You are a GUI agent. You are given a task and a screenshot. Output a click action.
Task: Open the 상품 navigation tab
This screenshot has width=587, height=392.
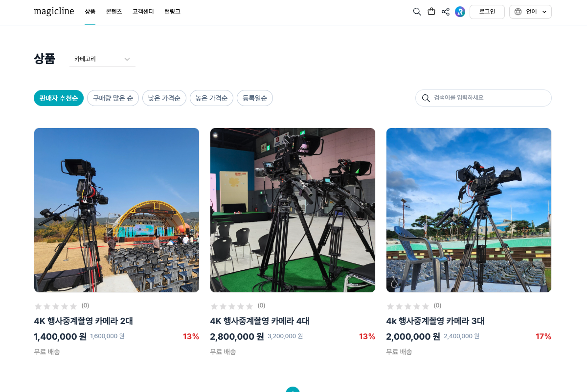[x=90, y=12]
